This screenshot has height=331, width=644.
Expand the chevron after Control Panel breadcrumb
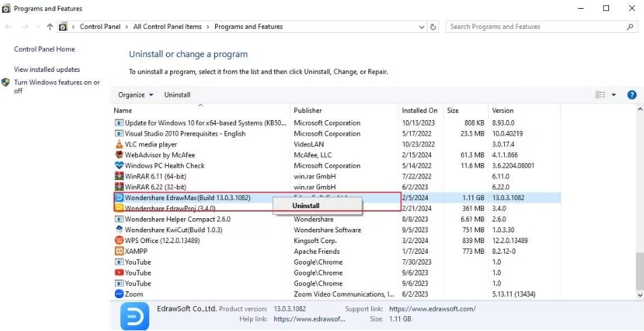(127, 27)
